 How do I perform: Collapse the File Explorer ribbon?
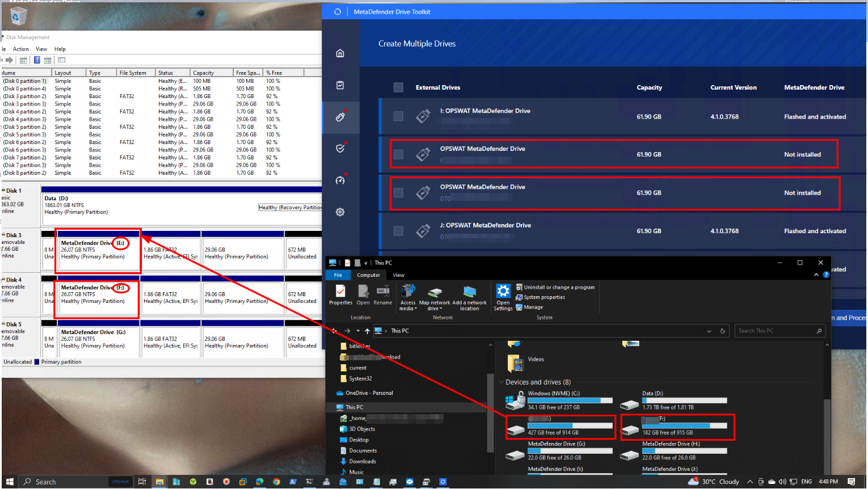point(816,275)
